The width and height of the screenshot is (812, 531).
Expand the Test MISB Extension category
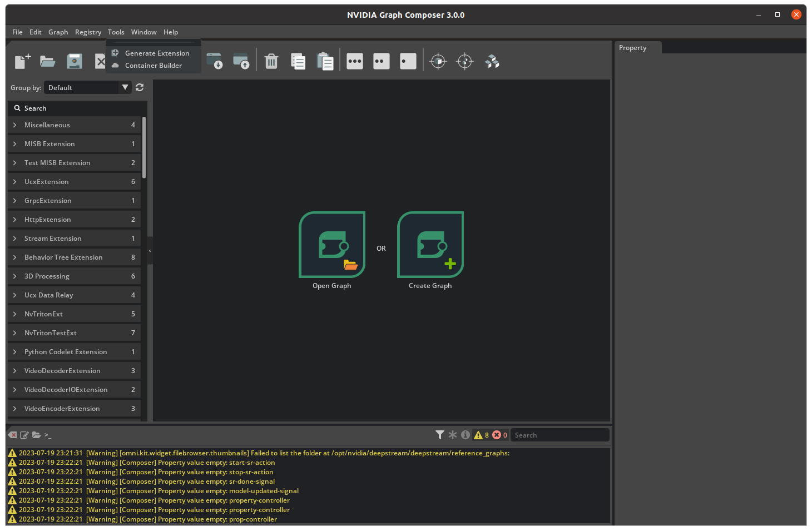pyautogui.click(x=75, y=163)
